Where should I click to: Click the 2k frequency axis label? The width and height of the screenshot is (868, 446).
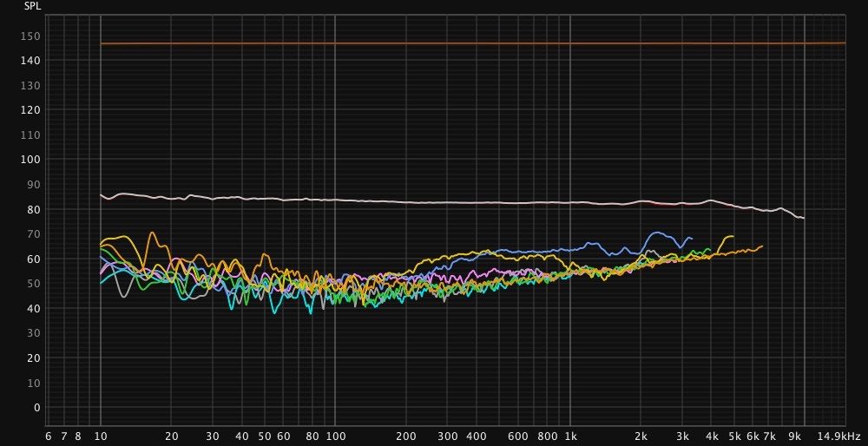coord(641,436)
